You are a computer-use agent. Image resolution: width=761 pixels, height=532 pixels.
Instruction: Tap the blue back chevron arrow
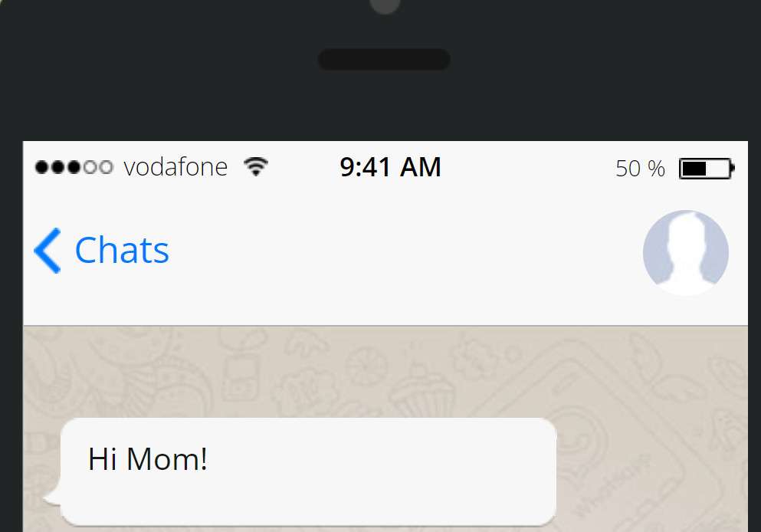(x=48, y=251)
